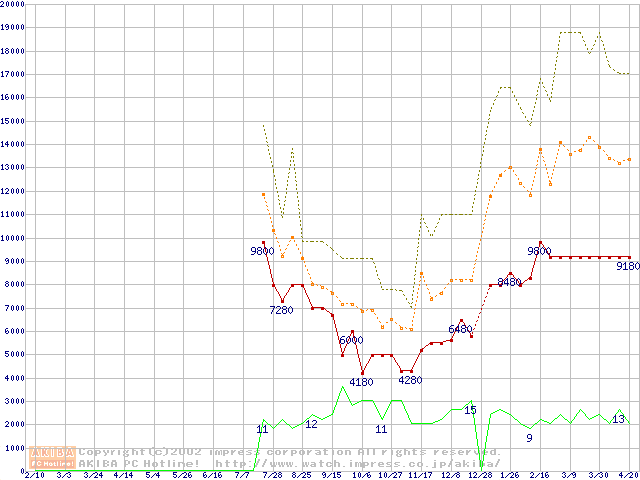
Task: Click the green series label 15
Action: [x=470, y=410]
